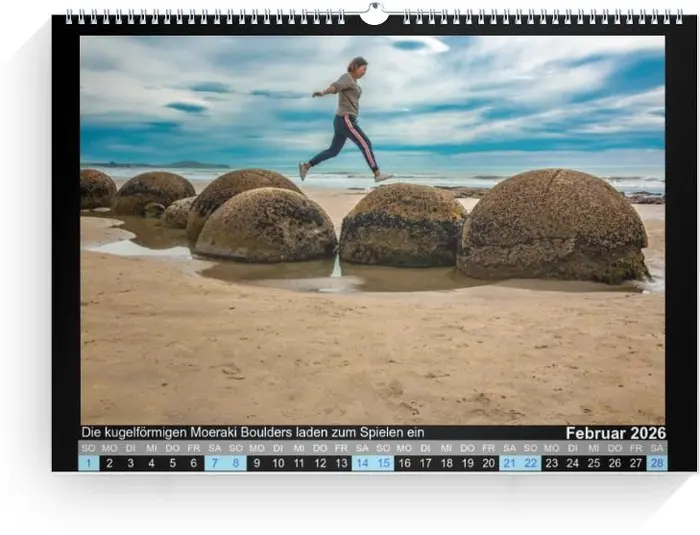Pick day 22 highlighted Sunday cell
The image size is (700, 535).
tap(530, 463)
